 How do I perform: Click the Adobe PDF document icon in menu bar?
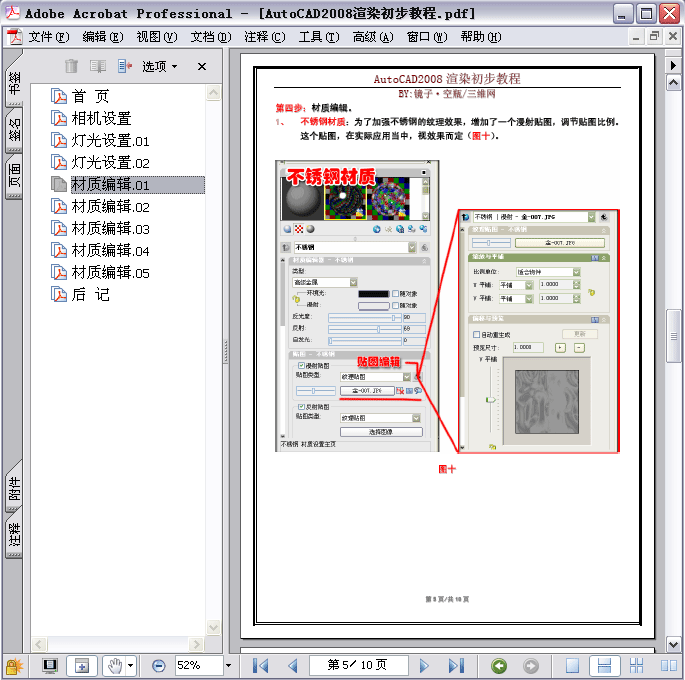pos(15,37)
